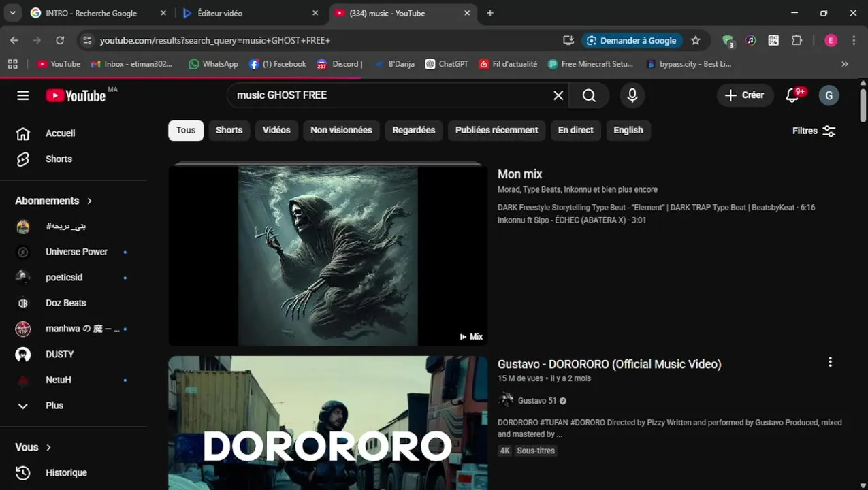Image resolution: width=868 pixels, height=490 pixels.
Task: Open the Filtres search filters
Action: pos(814,131)
